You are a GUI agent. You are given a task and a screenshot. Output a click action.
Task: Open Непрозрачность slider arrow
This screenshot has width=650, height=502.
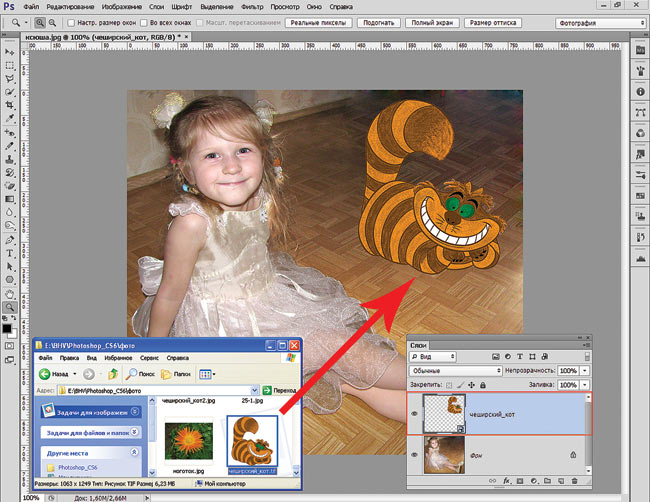tap(585, 371)
